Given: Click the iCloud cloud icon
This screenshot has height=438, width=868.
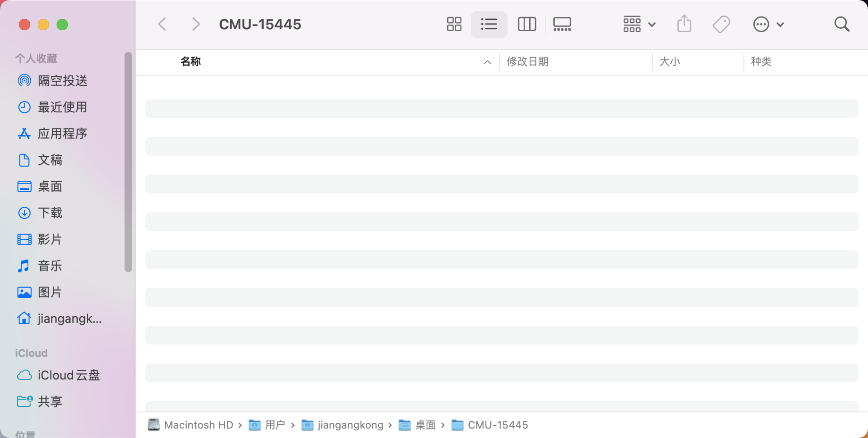Looking at the screenshot, I should 25,375.
